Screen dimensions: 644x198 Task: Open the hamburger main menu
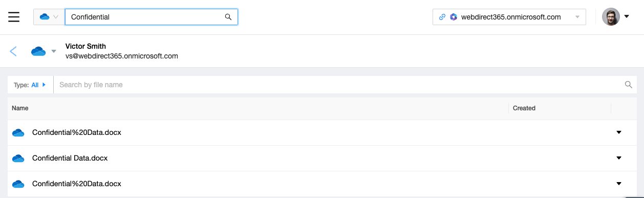[x=14, y=17]
